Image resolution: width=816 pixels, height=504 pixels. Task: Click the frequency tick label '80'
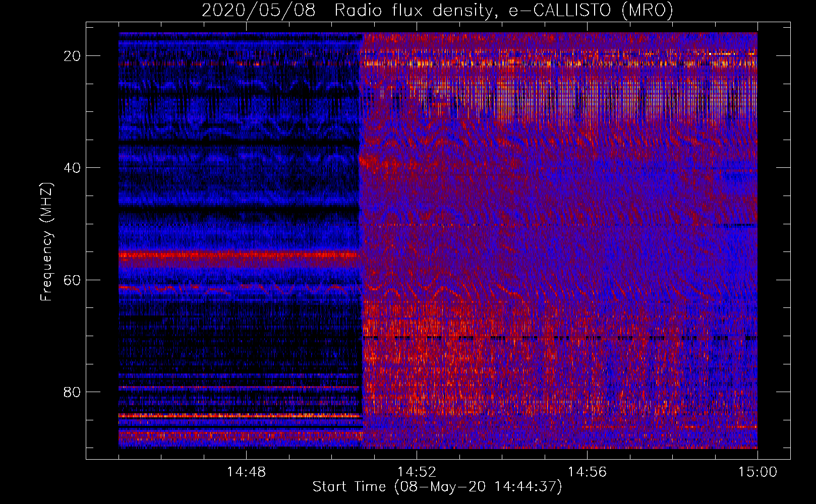(72, 392)
